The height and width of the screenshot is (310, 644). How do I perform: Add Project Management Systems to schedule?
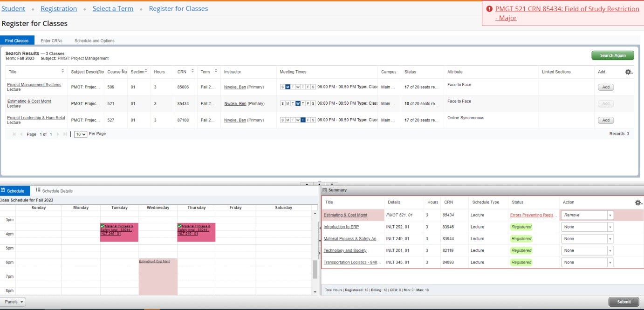[605, 87]
